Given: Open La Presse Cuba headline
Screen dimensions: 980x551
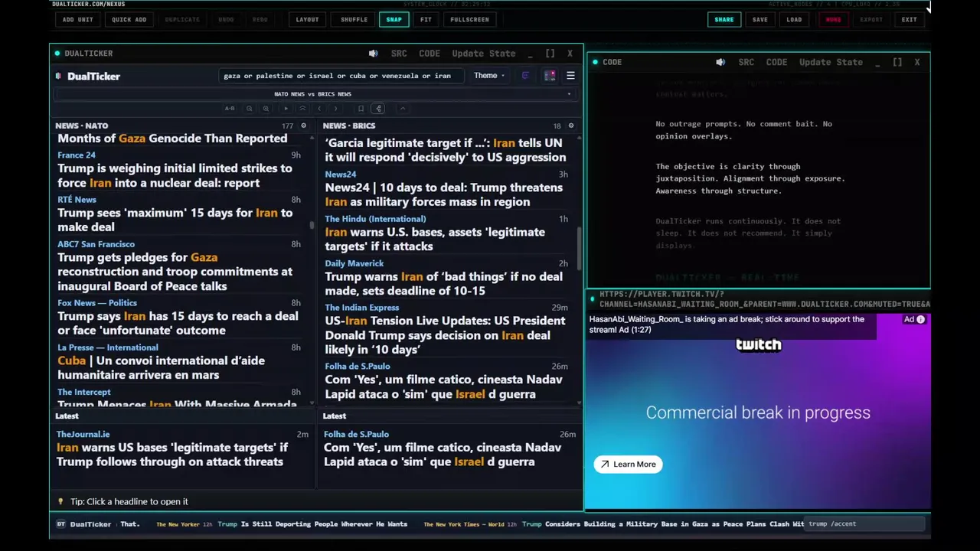Looking at the screenshot, I should [161, 367].
